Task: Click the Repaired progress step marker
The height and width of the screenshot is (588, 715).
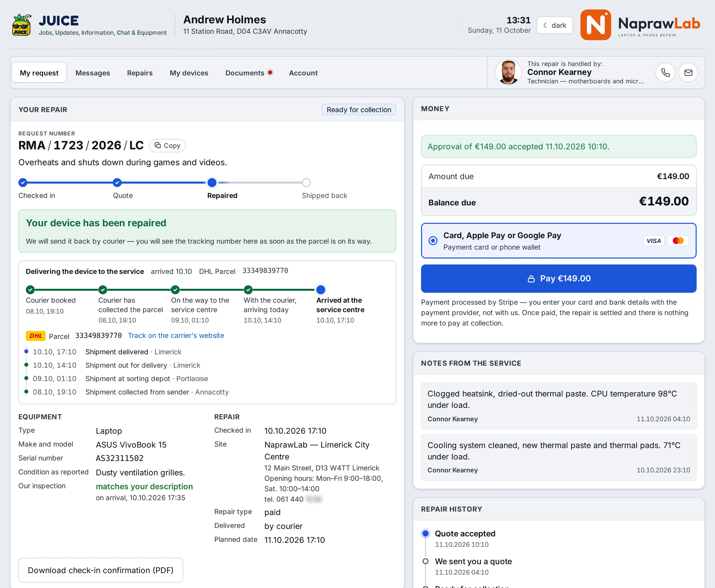Action: 212,183
